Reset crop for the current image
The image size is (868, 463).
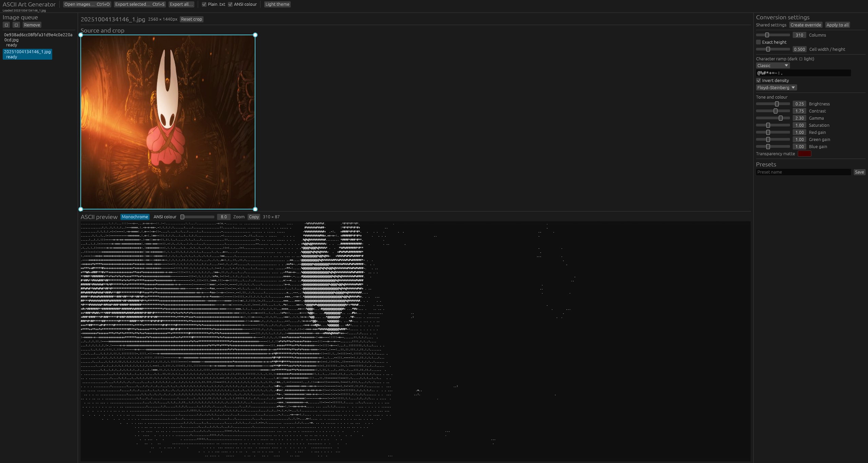(191, 19)
